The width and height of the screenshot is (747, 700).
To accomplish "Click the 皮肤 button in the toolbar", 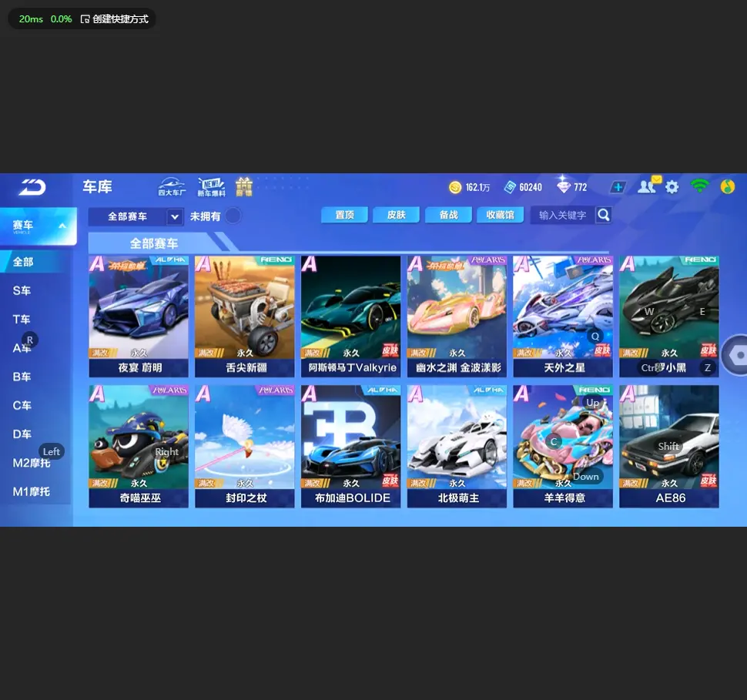I will [x=397, y=215].
